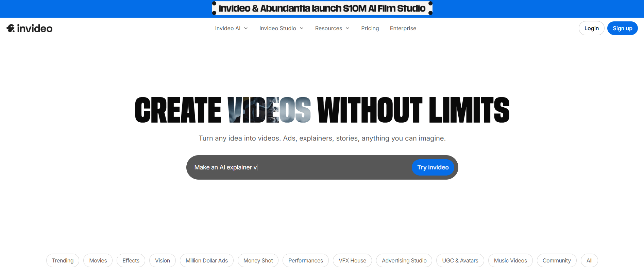This screenshot has width=644, height=274.
Task: Open the Enterprise page
Action: [403, 28]
